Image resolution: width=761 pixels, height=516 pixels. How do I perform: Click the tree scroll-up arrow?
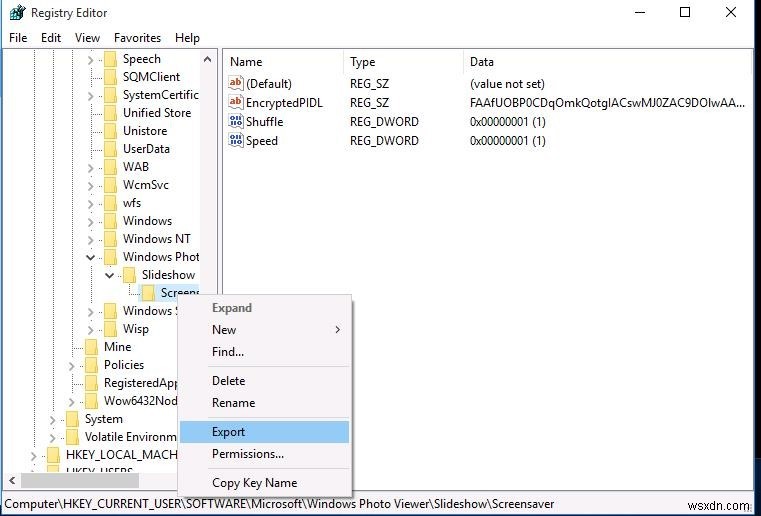(x=207, y=59)
